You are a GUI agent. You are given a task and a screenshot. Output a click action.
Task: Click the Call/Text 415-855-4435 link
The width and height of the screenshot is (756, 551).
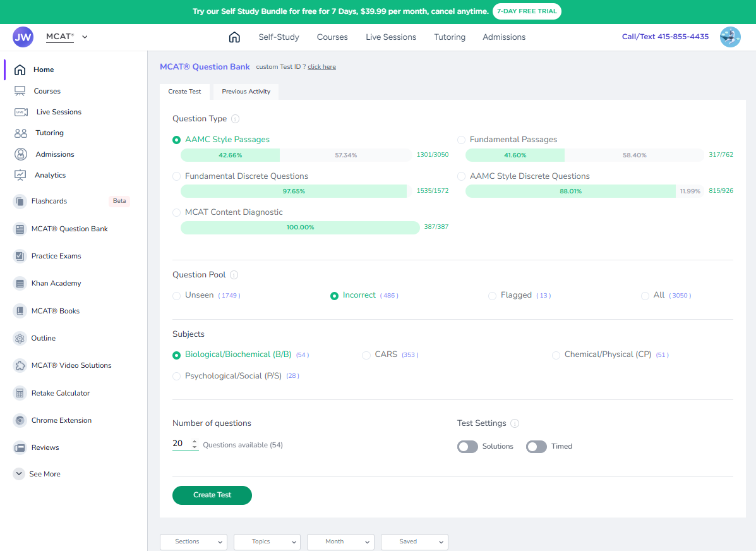click(665, 37)
